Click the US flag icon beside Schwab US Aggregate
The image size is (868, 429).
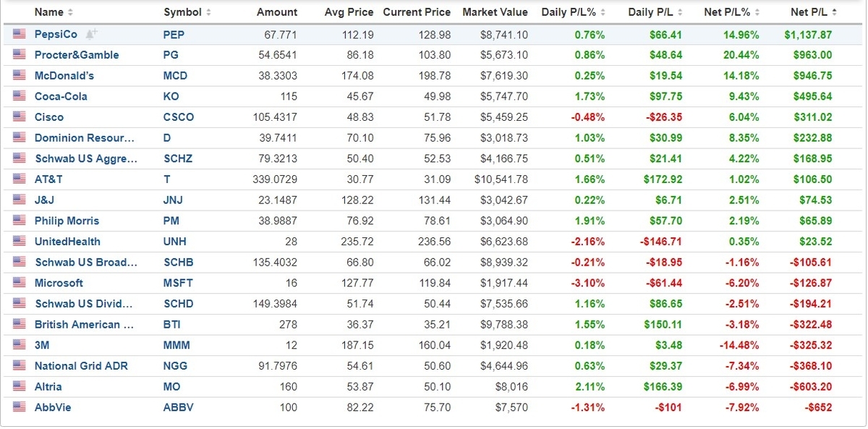tap(19, 158)
